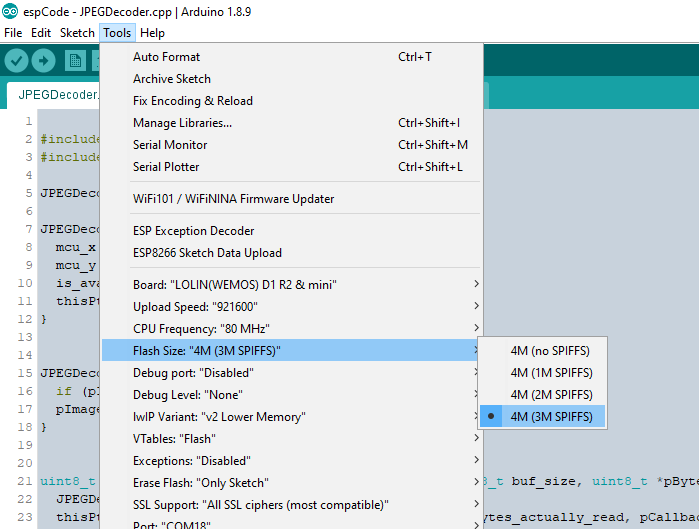Click the Upload arrow toolbar icon
This screenshot has height=529, width=699.
pos(43,61)
